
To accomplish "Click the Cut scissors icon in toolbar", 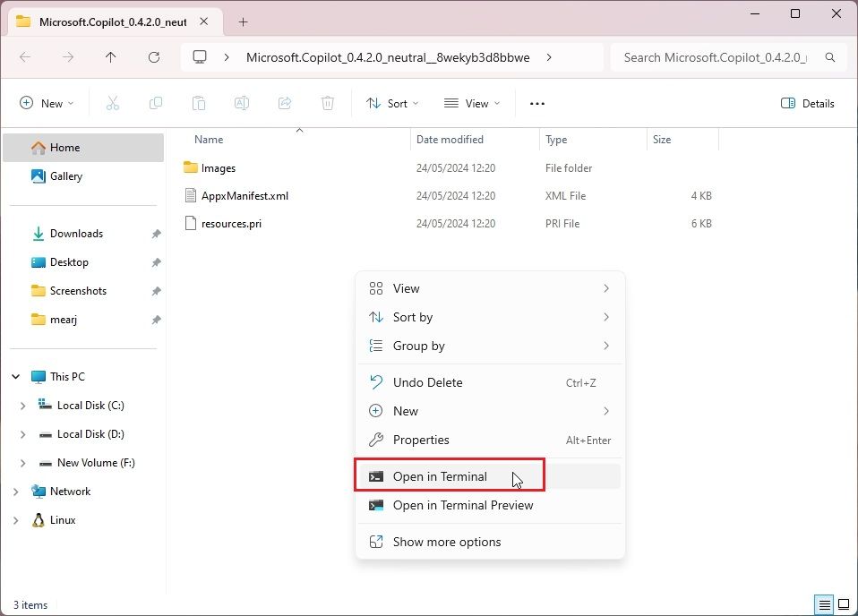I will tap(112, 103).
